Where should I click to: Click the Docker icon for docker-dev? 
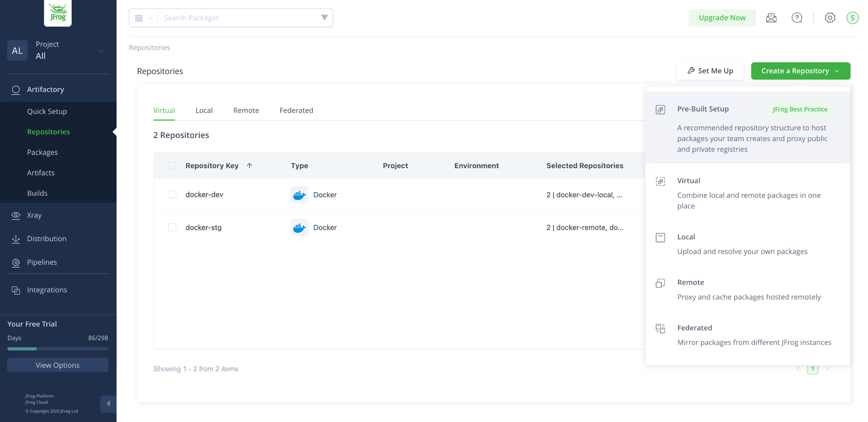click(x=299, y=195)
